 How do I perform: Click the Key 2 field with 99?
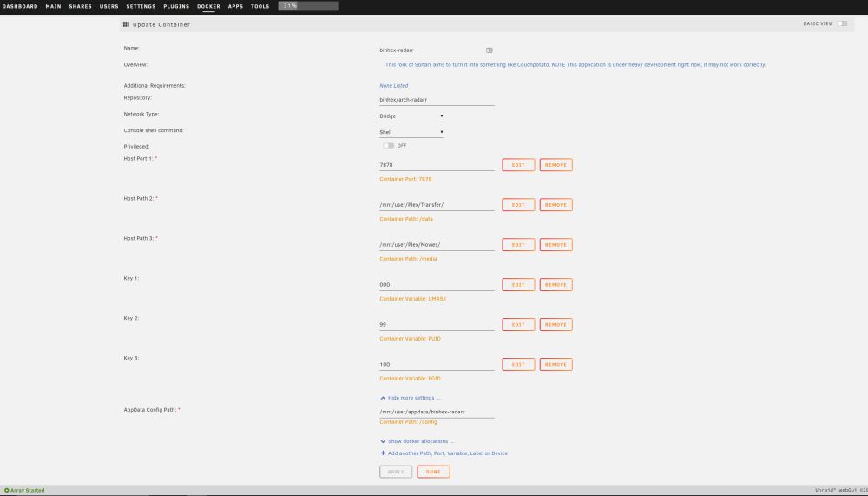click(x=437, y=325)
